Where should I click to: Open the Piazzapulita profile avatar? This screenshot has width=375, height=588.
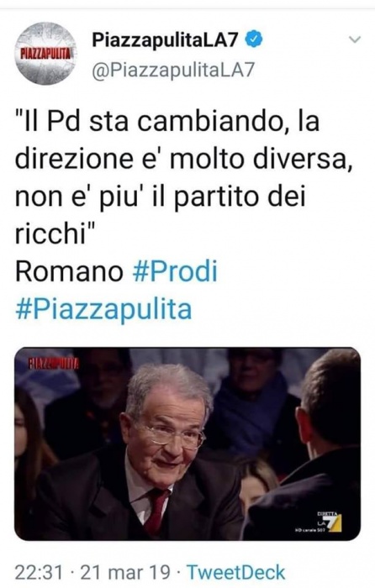(45, 53)
